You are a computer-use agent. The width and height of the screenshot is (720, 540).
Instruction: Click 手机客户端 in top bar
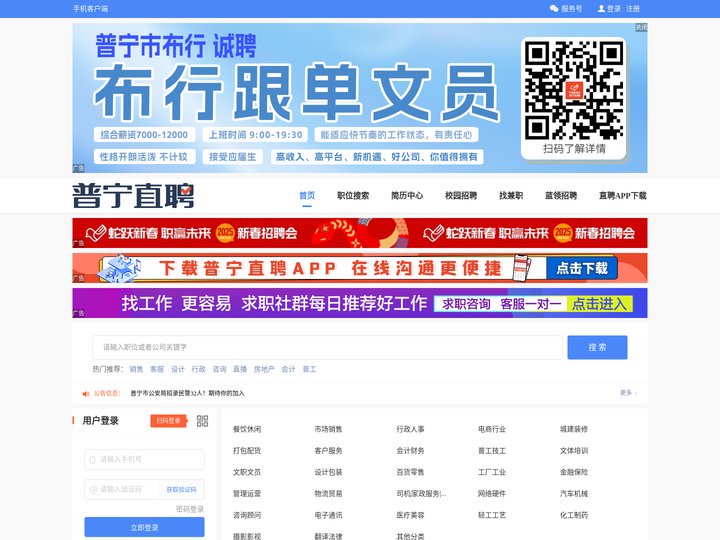click(x=90, y=9)
